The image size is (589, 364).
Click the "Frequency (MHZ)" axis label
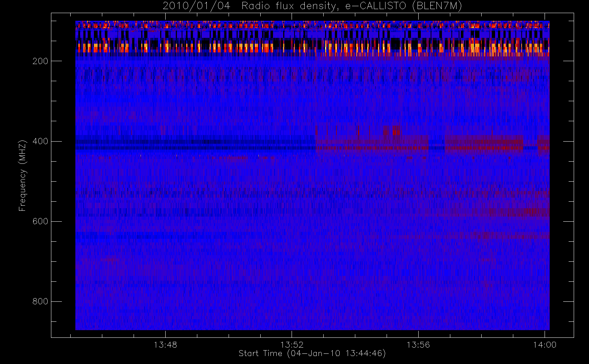pyautogui.click(x=23, y=175)
